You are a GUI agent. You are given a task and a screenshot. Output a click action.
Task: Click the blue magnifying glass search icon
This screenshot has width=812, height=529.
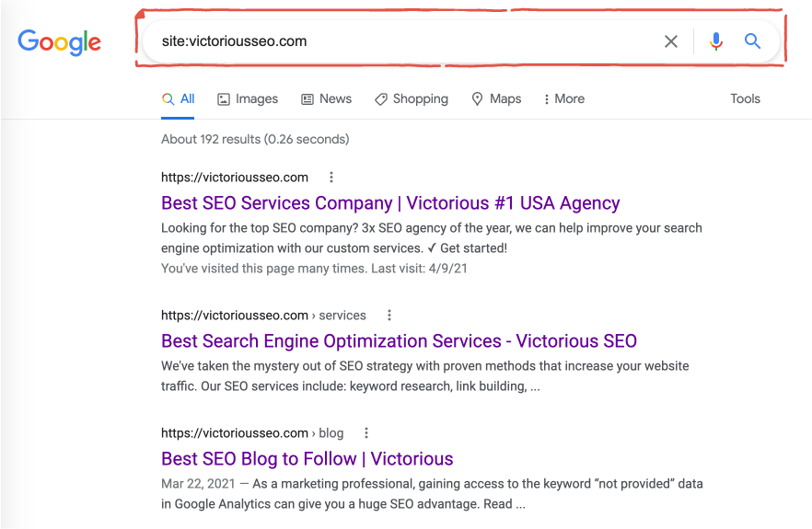[x=753, y=41]
